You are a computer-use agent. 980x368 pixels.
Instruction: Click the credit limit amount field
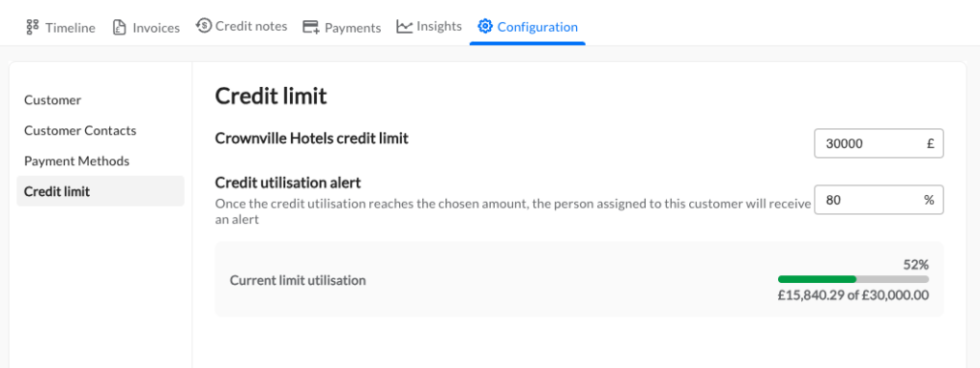click(879, 143)
